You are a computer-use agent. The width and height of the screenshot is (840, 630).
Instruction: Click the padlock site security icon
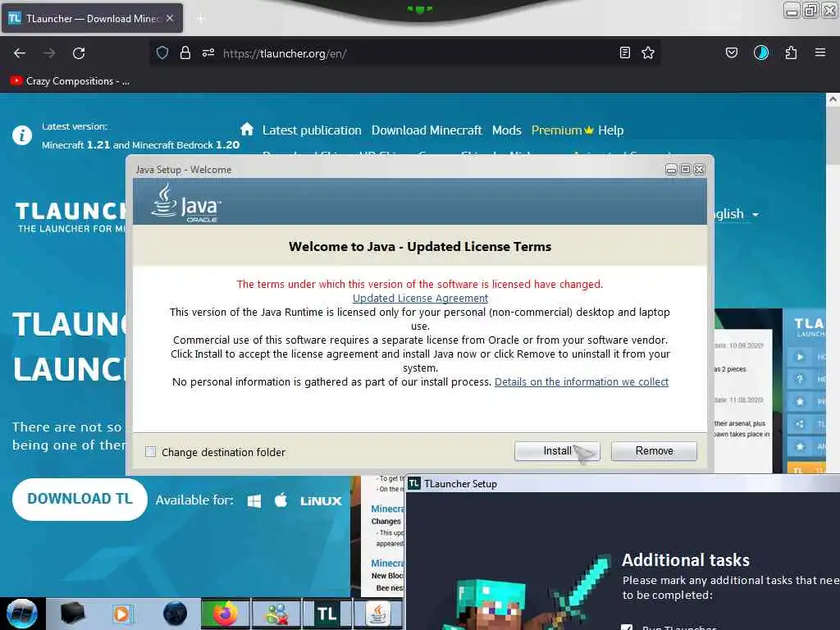pyautogui.click(x=185, y=53)
